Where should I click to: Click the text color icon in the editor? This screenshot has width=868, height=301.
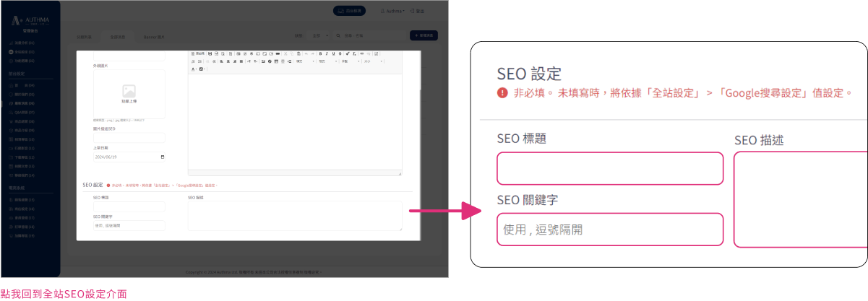click(x=193, y=69)
